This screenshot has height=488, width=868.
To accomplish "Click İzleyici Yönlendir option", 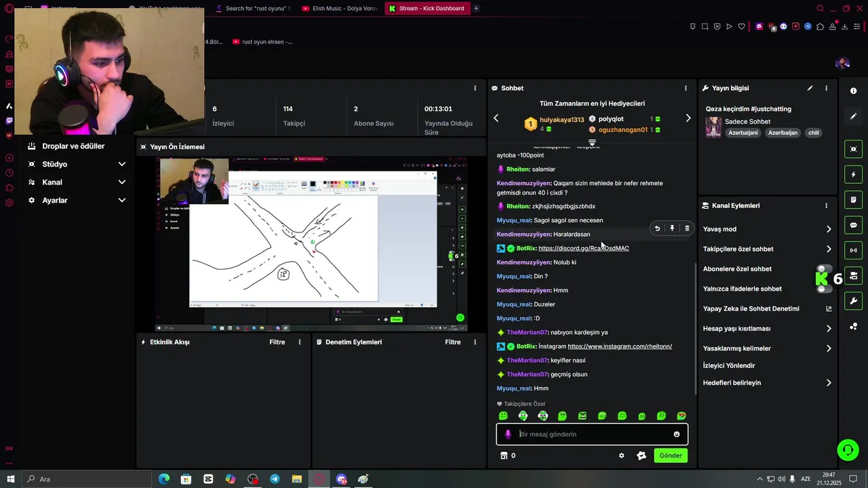I will pyautogui.click(x=729, y=366).
